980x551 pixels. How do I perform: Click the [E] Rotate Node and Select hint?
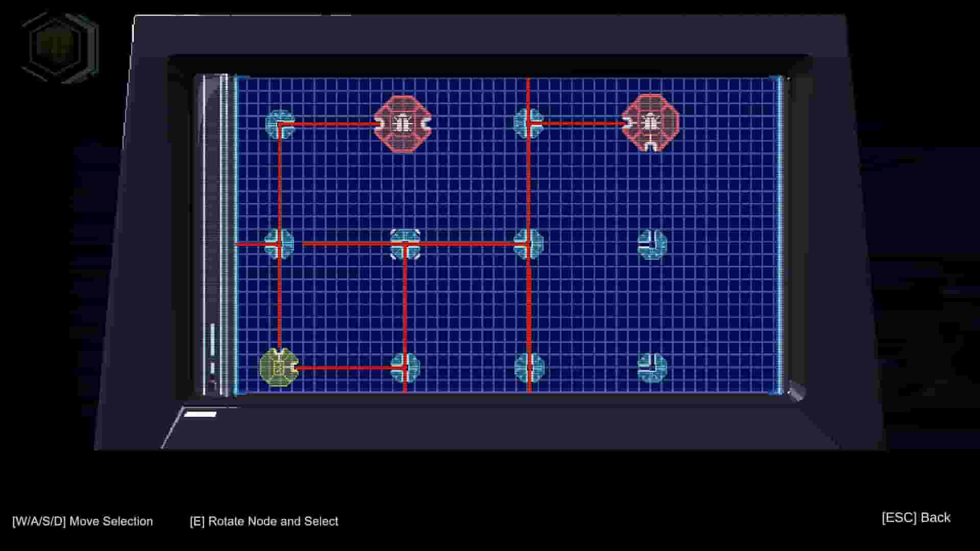(264, 521)
